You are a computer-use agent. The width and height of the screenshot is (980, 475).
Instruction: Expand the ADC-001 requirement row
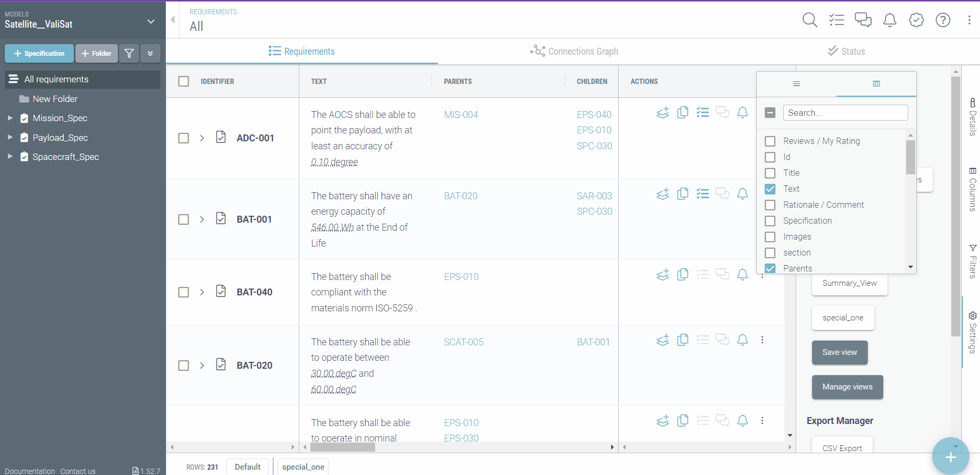[202, 138]
